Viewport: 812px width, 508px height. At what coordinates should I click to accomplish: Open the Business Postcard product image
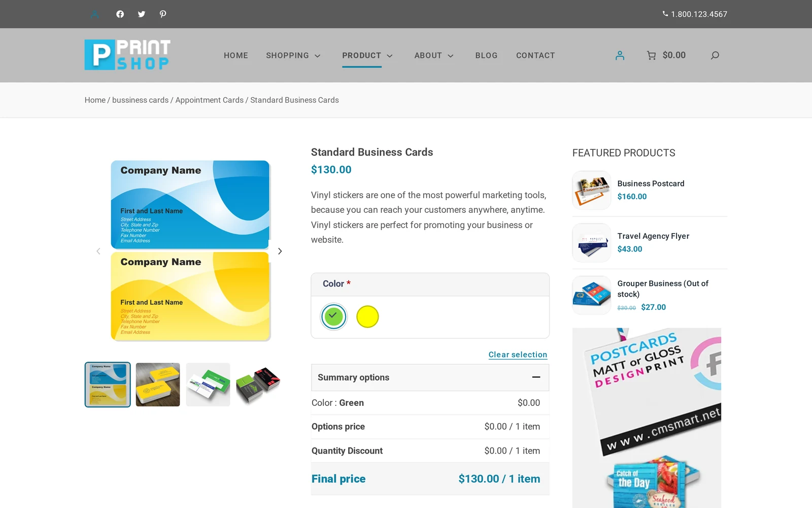click(x=592, y=190)
